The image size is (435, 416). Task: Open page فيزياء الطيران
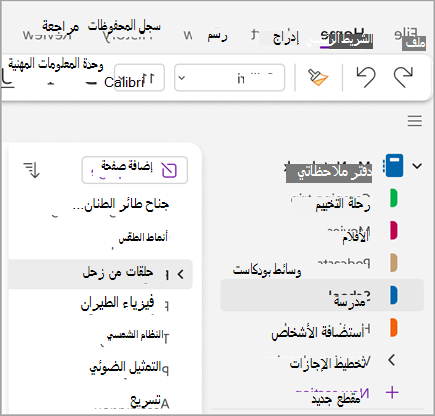118,302
